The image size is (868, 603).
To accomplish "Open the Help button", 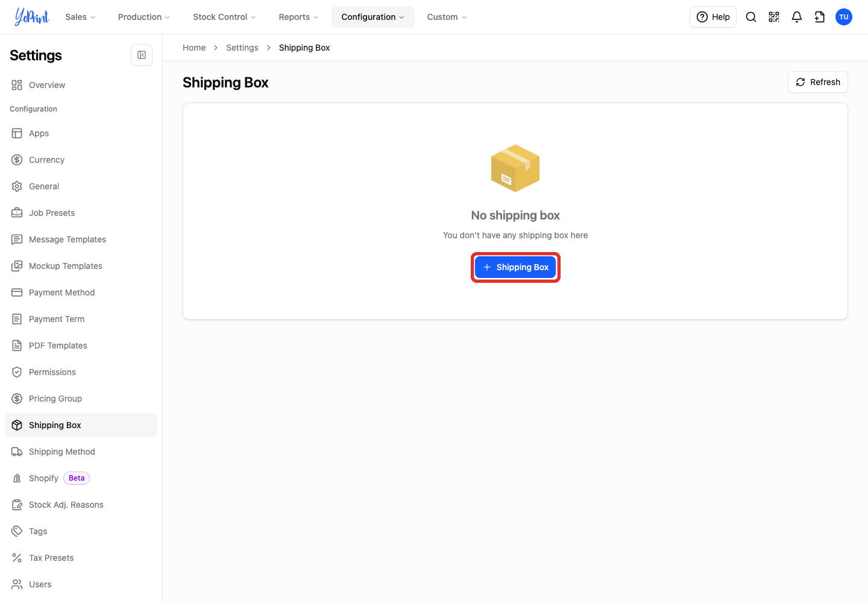I will pyautogui.click(x=713, y=17).
